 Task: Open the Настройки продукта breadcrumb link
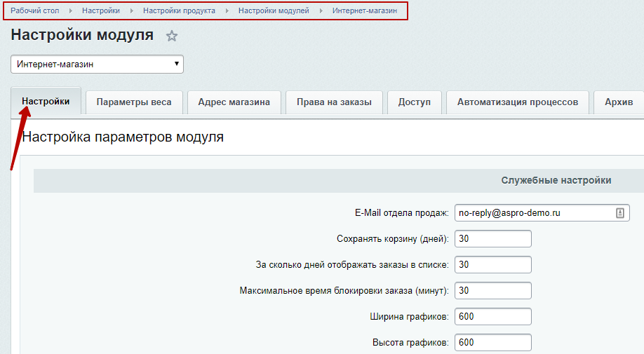pyautogui.click(x=179, y=11)
